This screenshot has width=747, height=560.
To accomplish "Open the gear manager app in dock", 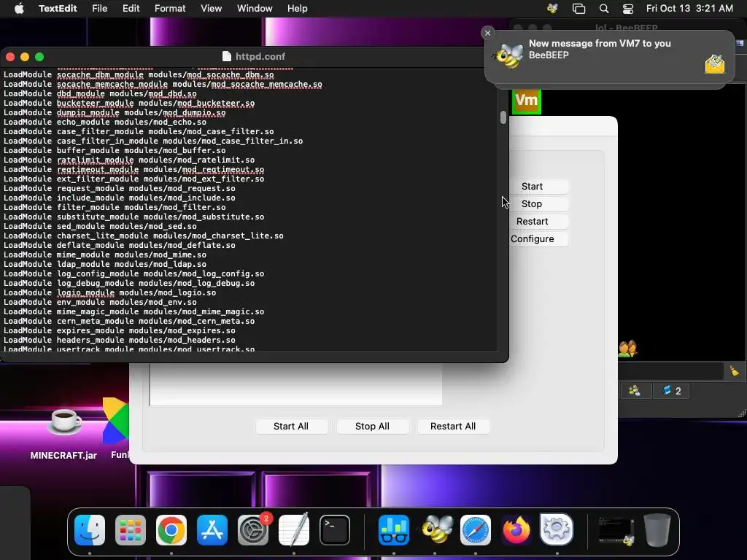I will click(x=557, y=530).
